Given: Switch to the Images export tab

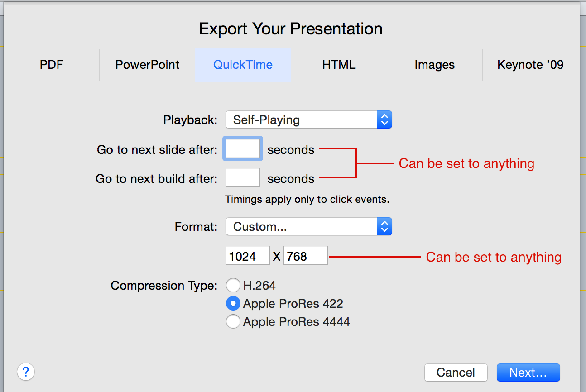Looking at the screenshot, I should (x=435, y=65).
